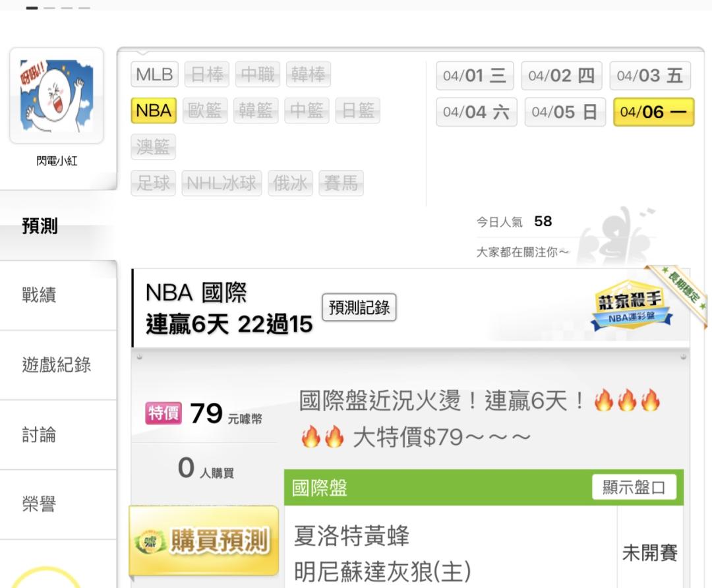Click the 夏洛特黃蜂 team name
712x588 pixels.
pyautogui.click(x=351, y=535)
